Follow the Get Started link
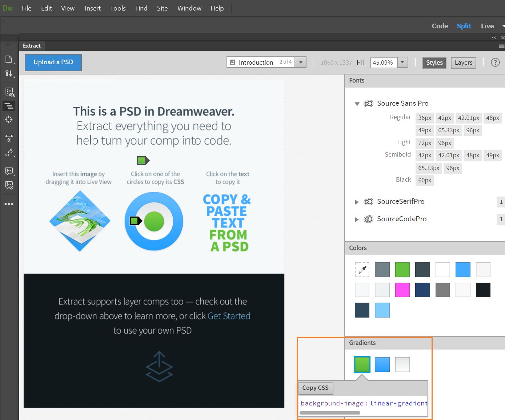Image resolution: width=505 pixels, height=420 pixels. pos(229,316)
